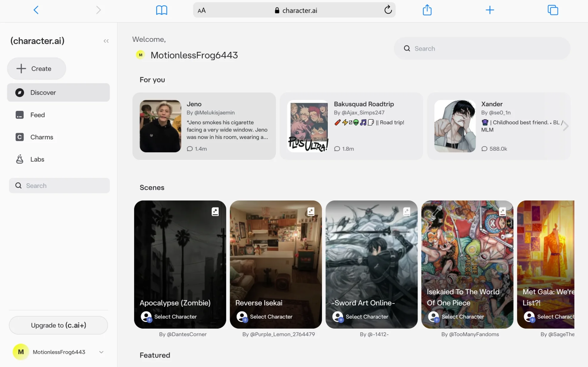Click scene icon on One Piece card
Image resolution: width=588 pixels, height=367 pixels.
[502, 212]
